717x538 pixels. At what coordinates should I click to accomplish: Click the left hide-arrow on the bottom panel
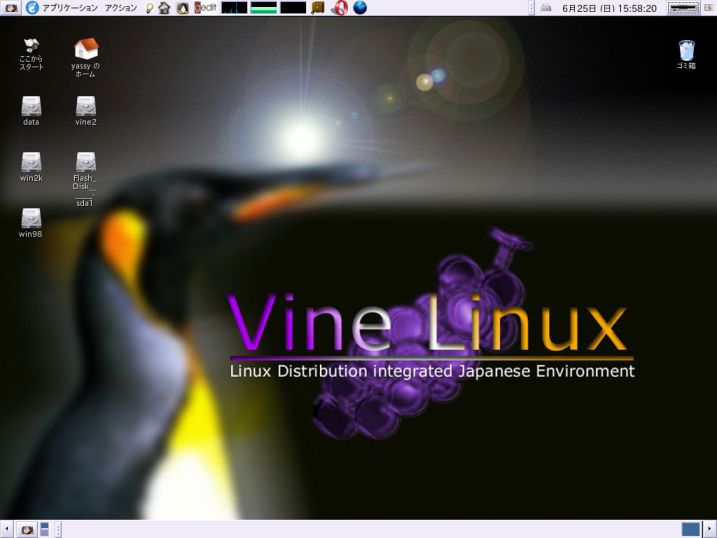tap(6, 529)
